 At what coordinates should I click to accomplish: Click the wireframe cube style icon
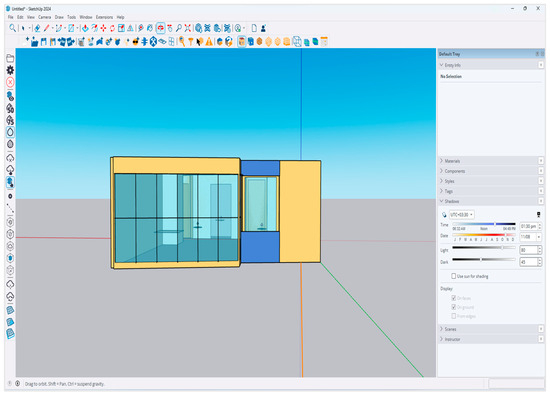pyautogui.click(x=297, y=42)
